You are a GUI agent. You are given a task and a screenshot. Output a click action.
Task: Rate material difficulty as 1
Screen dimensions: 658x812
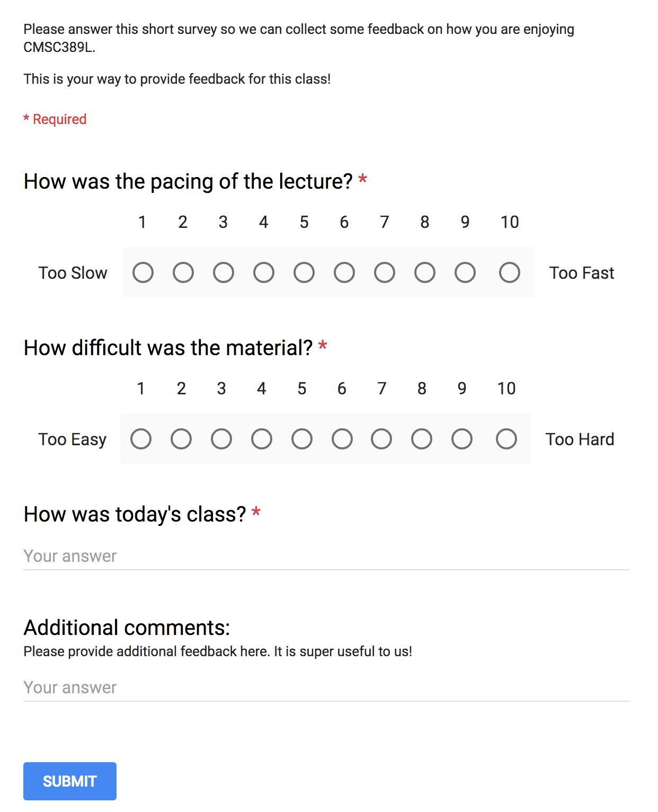pos(141,439)
